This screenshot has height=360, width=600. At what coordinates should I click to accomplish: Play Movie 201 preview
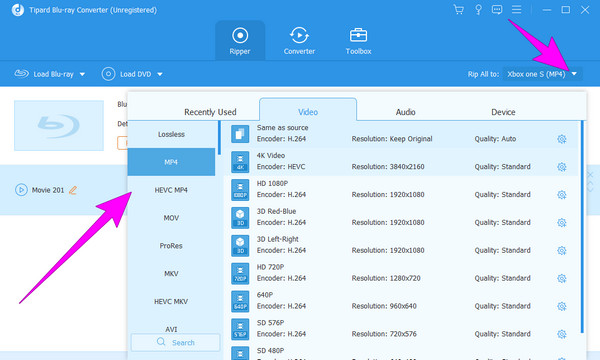(21, 190)
